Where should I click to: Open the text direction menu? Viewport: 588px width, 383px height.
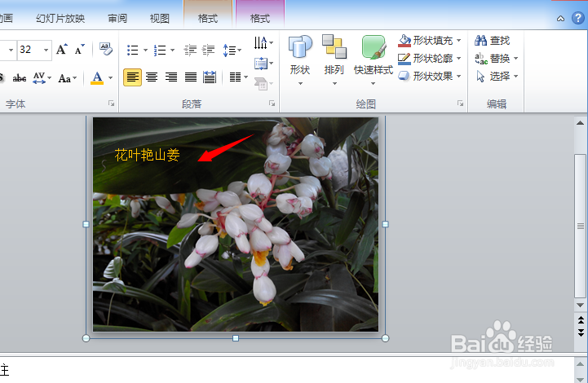point(263,42)
